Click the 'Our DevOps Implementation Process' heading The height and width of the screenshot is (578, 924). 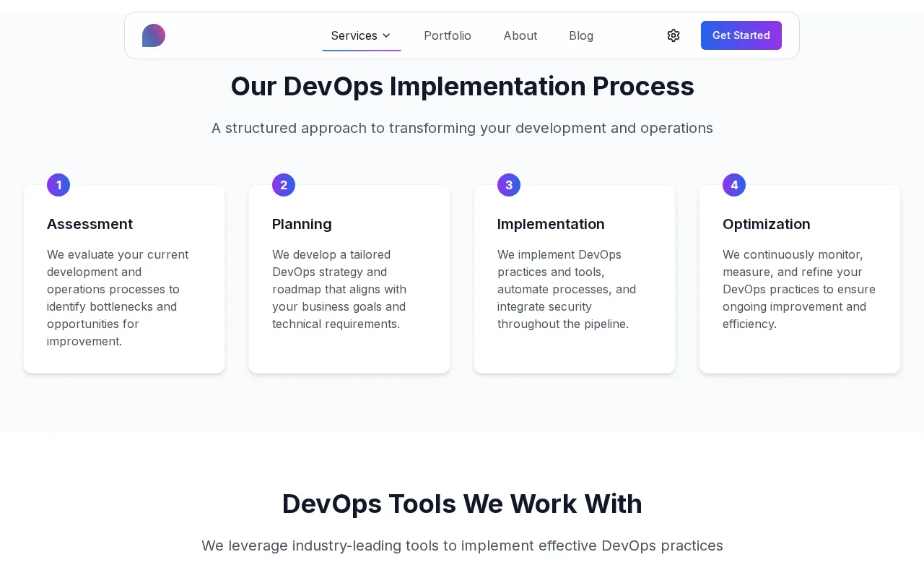[x=462, y=86]
